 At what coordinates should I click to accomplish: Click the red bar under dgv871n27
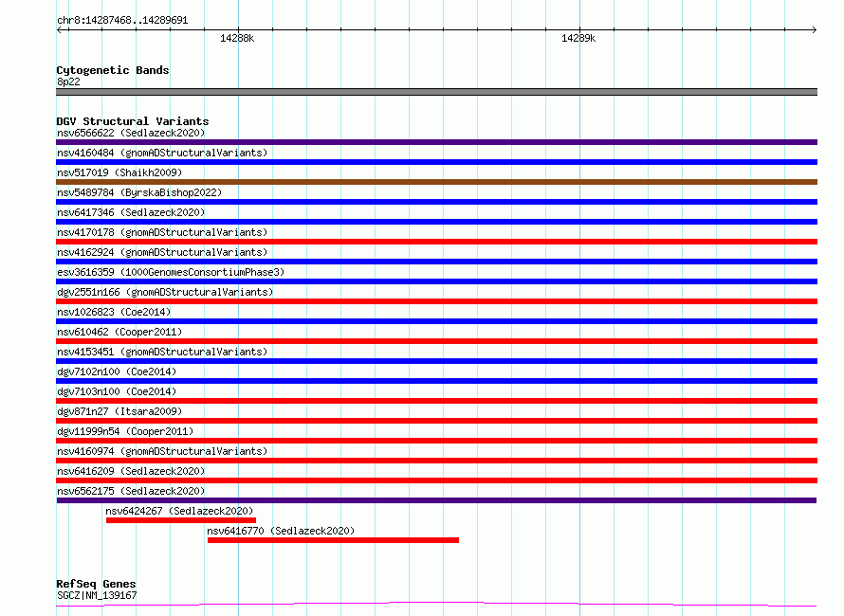click(436, 421)
